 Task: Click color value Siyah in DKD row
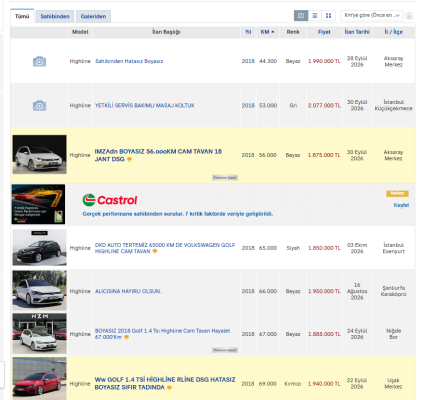293,248
